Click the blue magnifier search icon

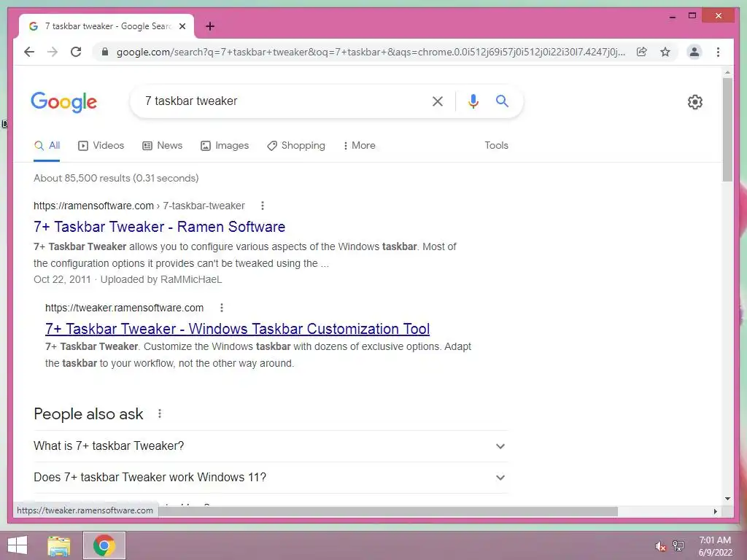pos(502,101)
